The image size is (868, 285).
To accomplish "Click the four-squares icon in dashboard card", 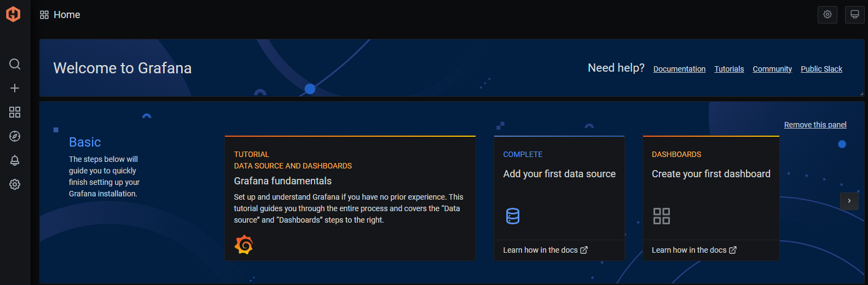I will tap(662, 216).
